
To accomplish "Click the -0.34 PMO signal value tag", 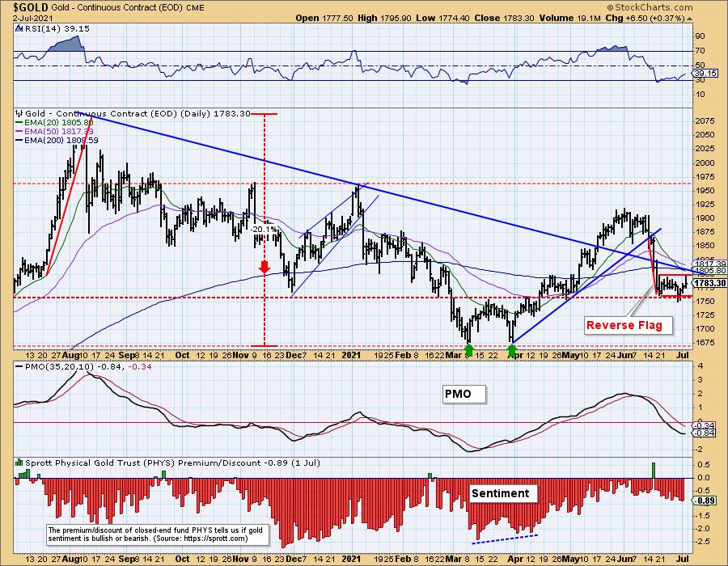I will [705, 425].
